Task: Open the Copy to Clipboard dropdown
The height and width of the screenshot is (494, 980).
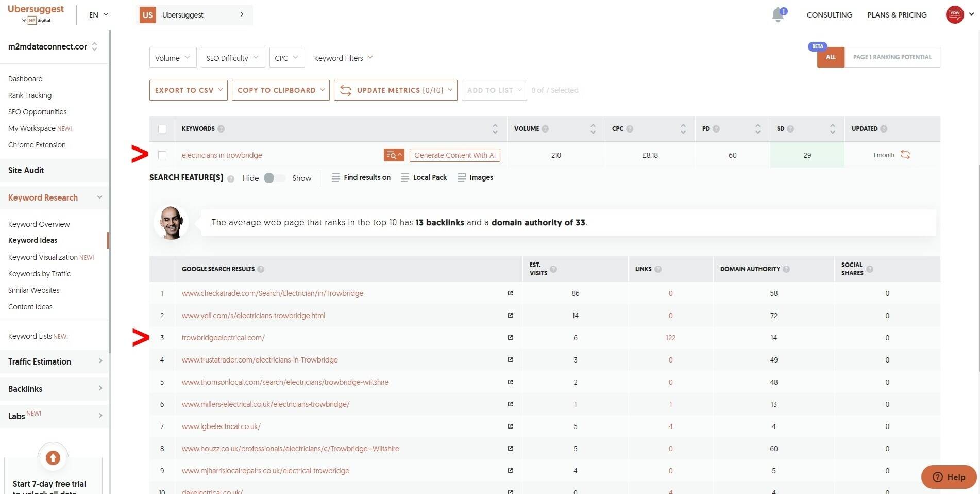Action: point(281,90)
